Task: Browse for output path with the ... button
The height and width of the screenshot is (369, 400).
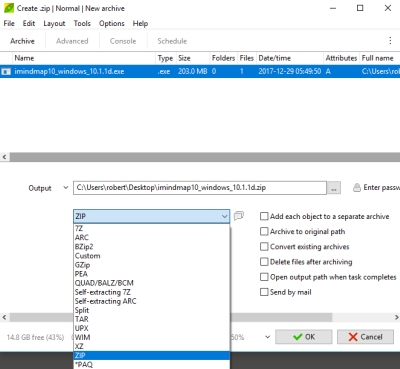Action: (334, 188)
